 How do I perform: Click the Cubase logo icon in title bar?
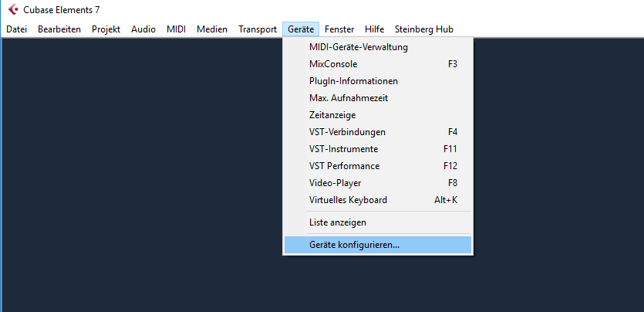(x=13, y=9)
